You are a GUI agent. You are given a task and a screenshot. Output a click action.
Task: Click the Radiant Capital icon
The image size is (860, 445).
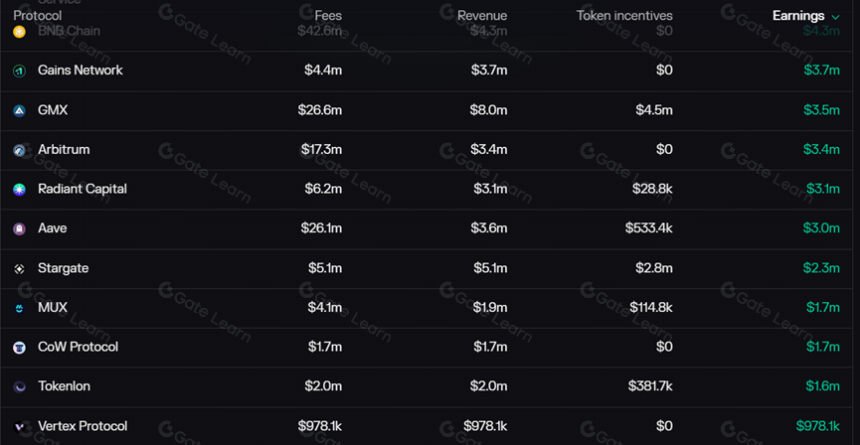click(x=19, y=189)
